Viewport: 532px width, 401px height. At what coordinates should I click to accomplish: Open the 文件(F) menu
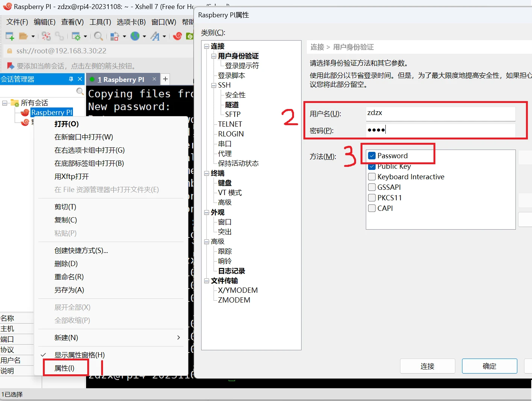[17, 22]
